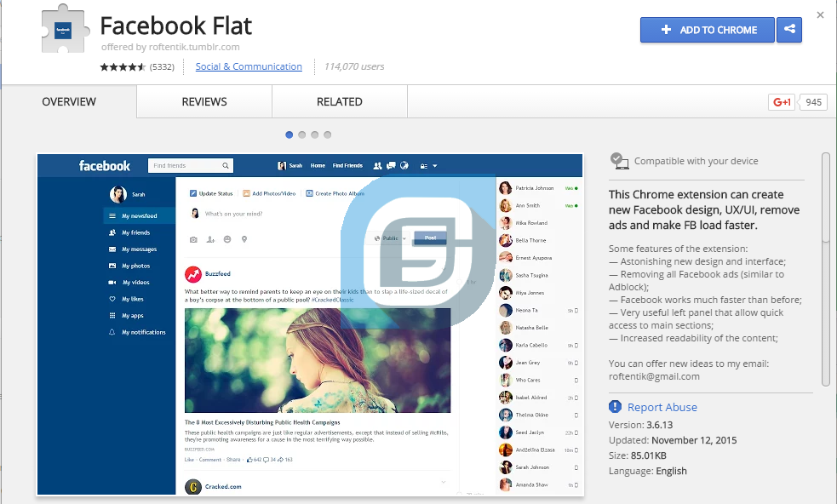Click the Report Abuse link
The height and width of the screenshot is (504, 837).
pyautogui.click(x=662, y=407)
